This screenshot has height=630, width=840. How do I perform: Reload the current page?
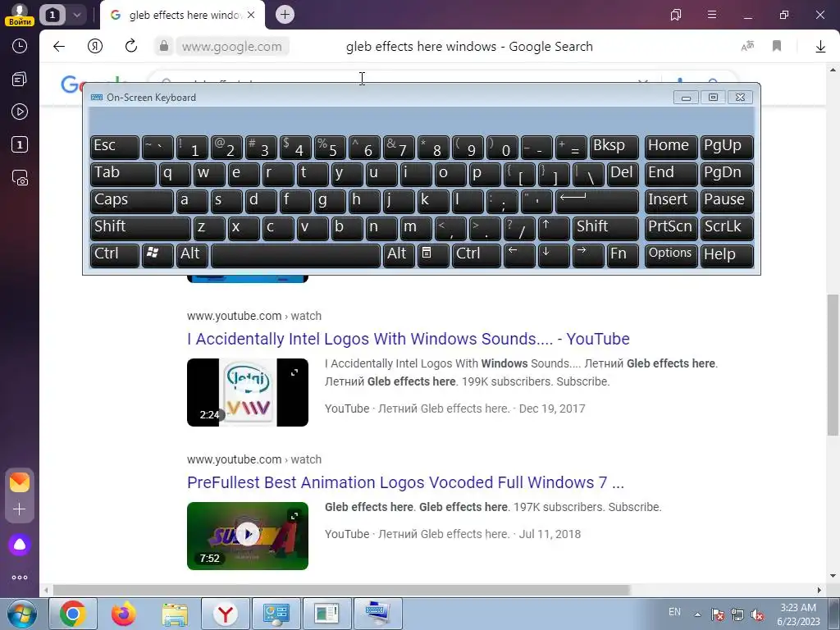click(131, 47)
